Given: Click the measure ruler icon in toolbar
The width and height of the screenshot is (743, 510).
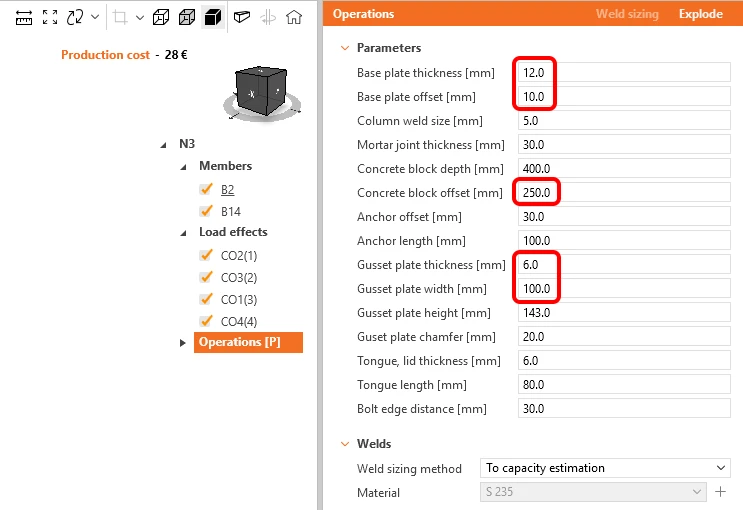Looking at the screenshot, I should [24, 18].
